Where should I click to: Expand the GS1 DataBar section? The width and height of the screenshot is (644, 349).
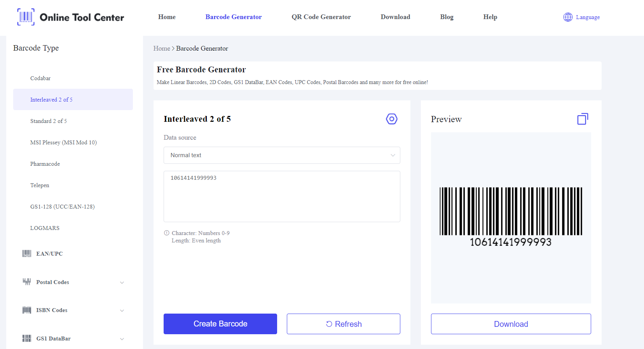(122, 339)
